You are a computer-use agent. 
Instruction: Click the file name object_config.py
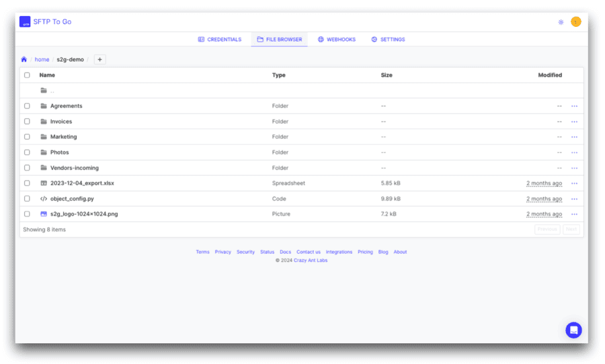pyautogui.click(x=72, y=199)
